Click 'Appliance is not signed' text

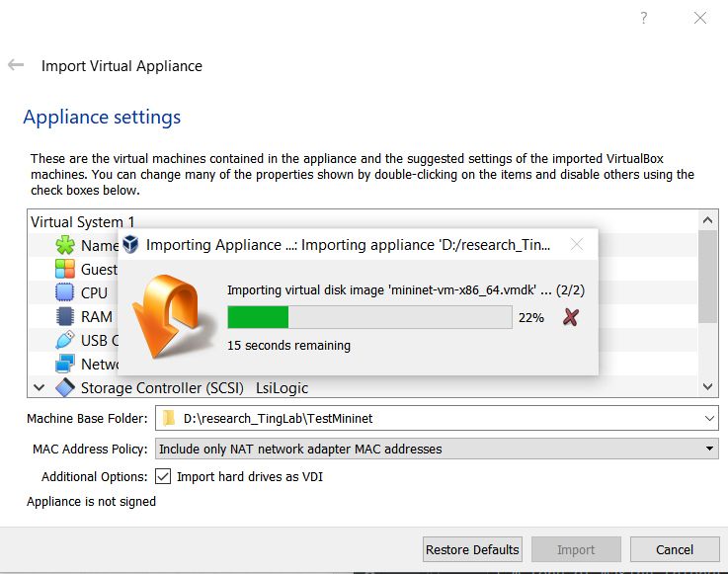point(91,502)
